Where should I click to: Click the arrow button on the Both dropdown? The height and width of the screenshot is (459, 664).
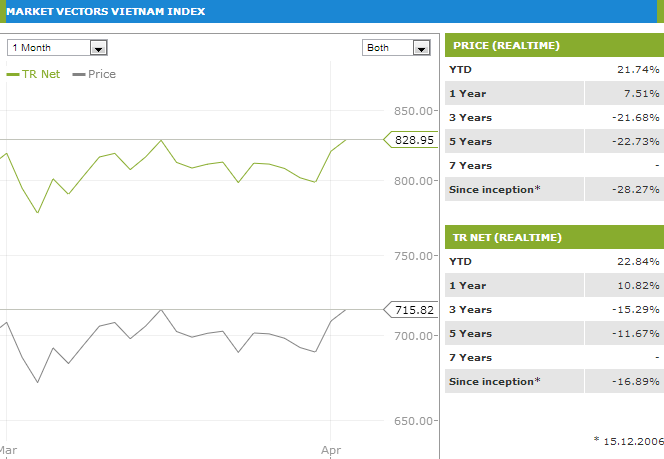421,48
